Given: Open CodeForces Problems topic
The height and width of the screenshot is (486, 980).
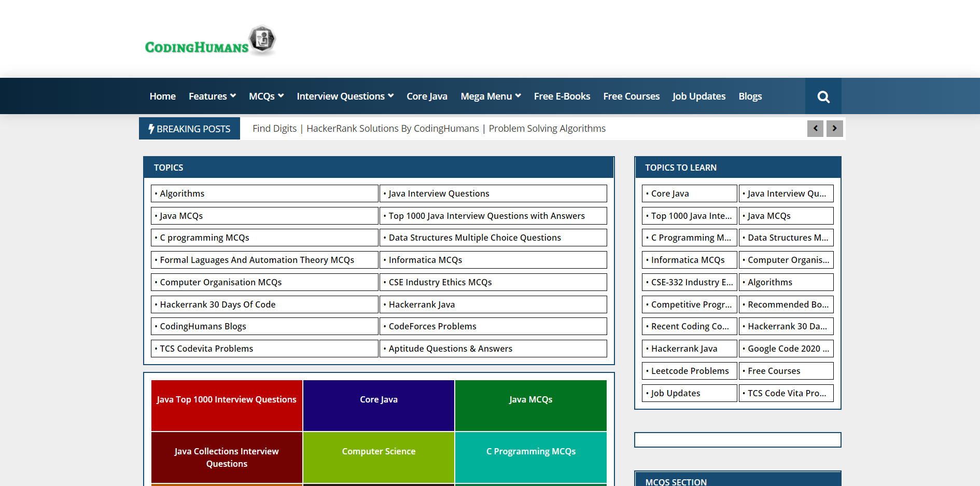Looking at the screenshot, I should (x=432, y=326).
